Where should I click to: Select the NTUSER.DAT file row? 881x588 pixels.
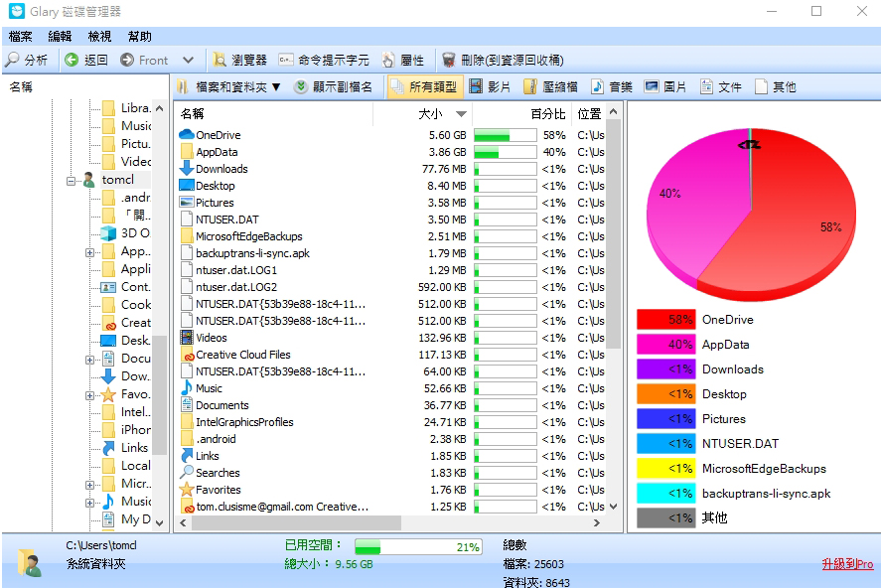click(x=392, y=220)
